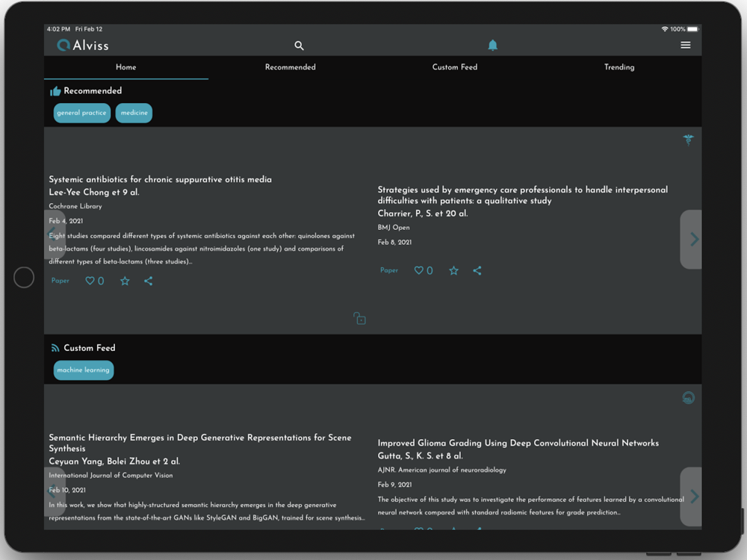Click the Custom Feed RSS icon
Image resolution: width=747 pixels, height=560 pixels.
point(55,348)
